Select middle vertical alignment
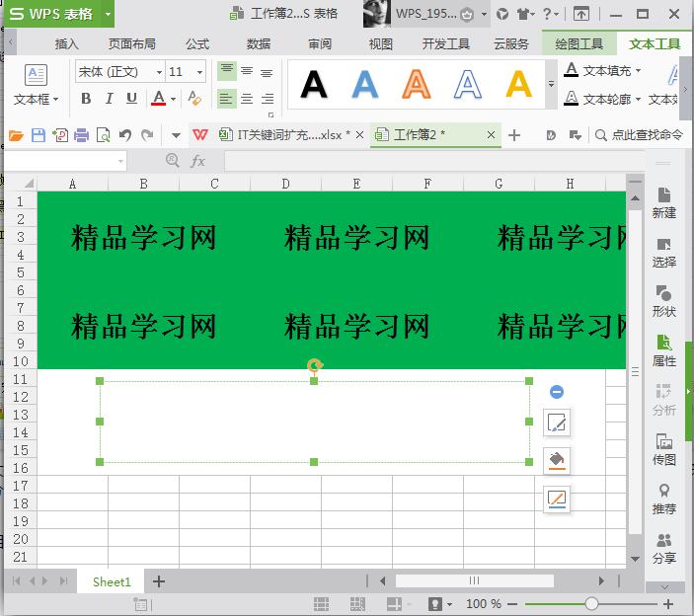 click(x=247, y=71)
